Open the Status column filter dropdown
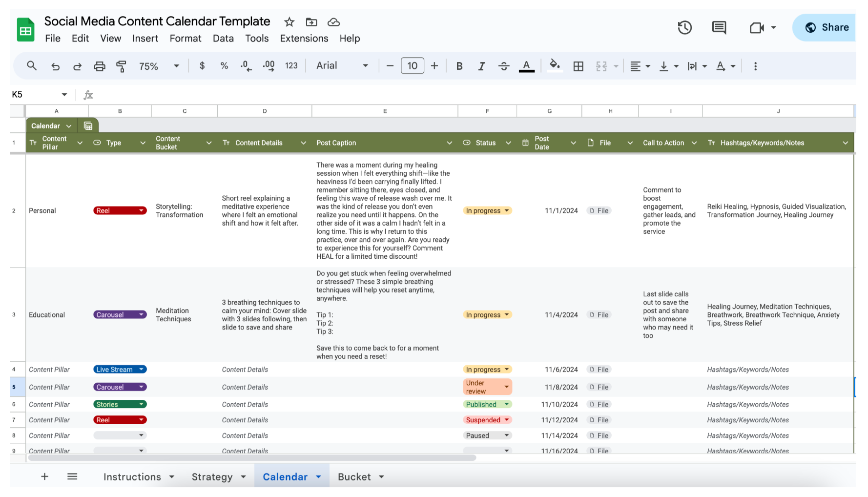Image resolution: width=868 pixels, height=497 pixels. 508,143
